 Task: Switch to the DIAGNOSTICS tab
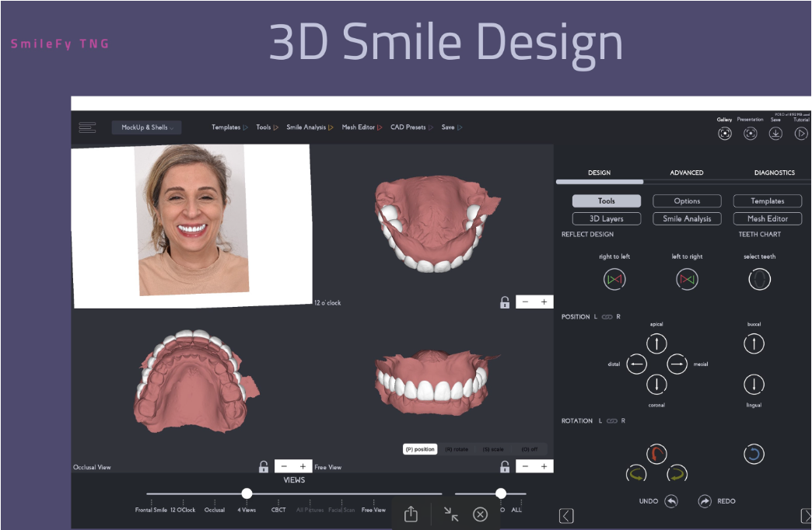[774, 173]
